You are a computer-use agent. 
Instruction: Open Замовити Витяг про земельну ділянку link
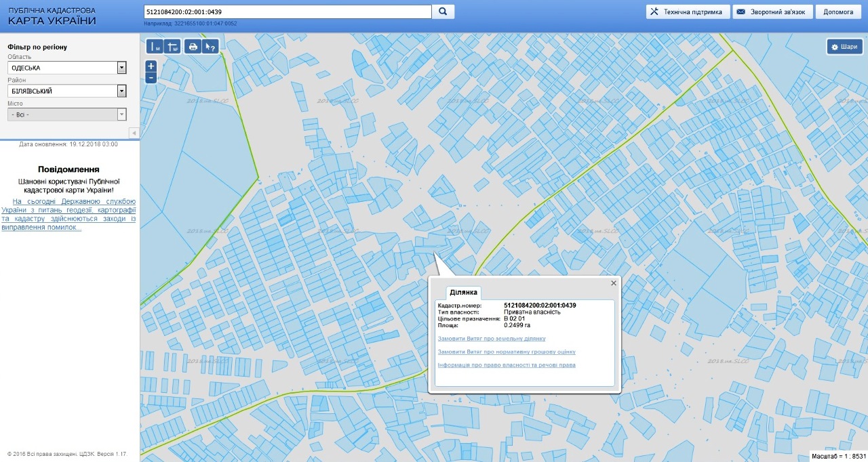(x=492, y=338)
